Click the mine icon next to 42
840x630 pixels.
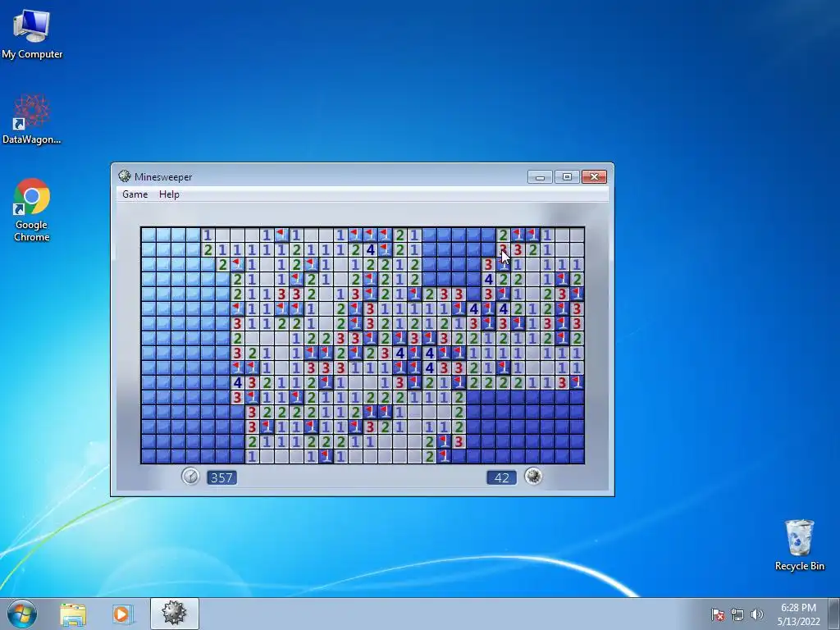pos(533,477)
